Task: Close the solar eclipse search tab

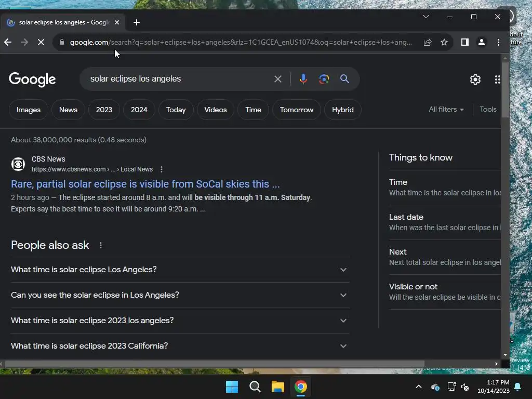Action: 117,22
